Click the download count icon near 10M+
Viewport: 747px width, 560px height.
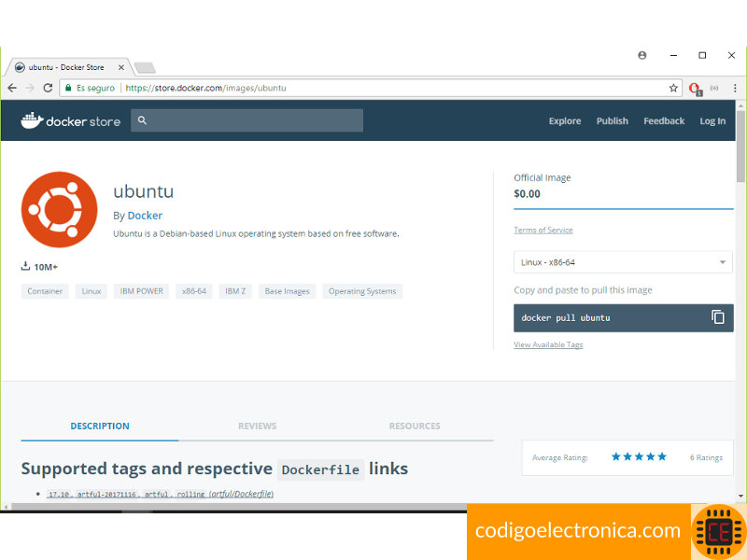tap(25, 266)
